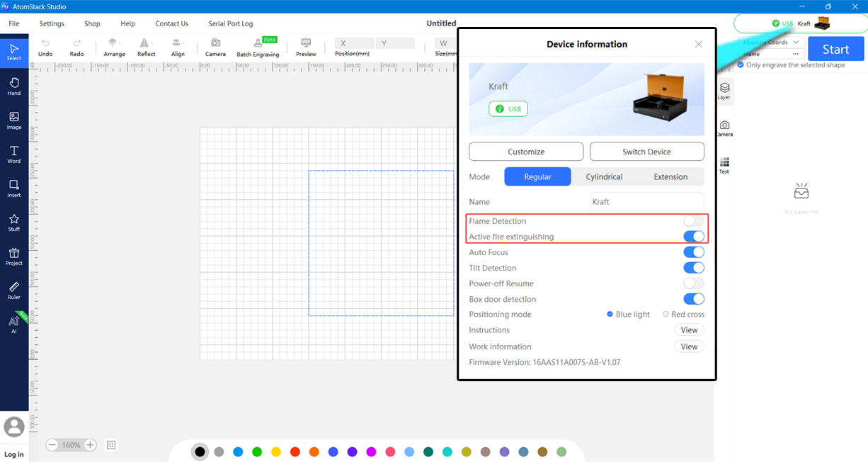Open the Project panel from sidebar

[x=14, y=256]
